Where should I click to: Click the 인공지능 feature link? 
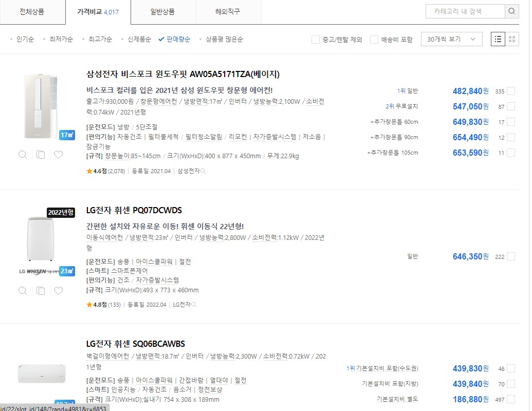click(123, 389)
